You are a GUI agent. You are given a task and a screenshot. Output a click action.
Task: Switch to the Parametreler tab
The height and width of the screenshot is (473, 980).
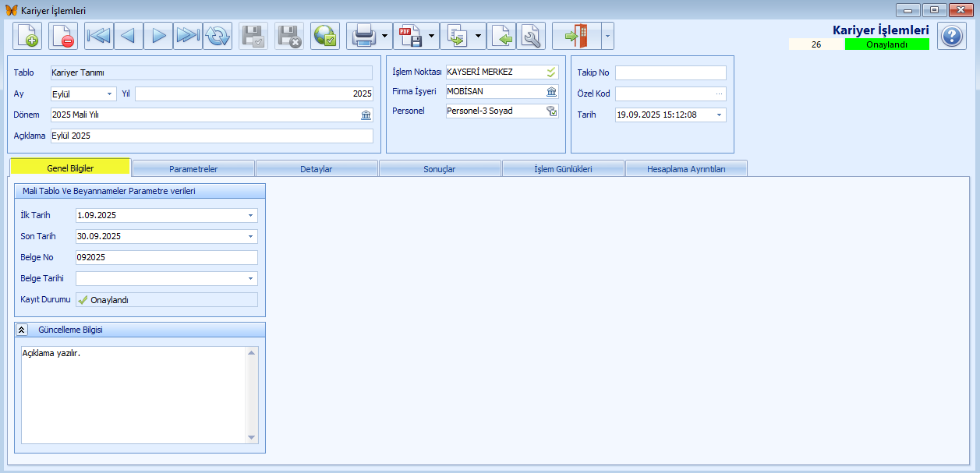pyautogui.click(x=193, y=168)
